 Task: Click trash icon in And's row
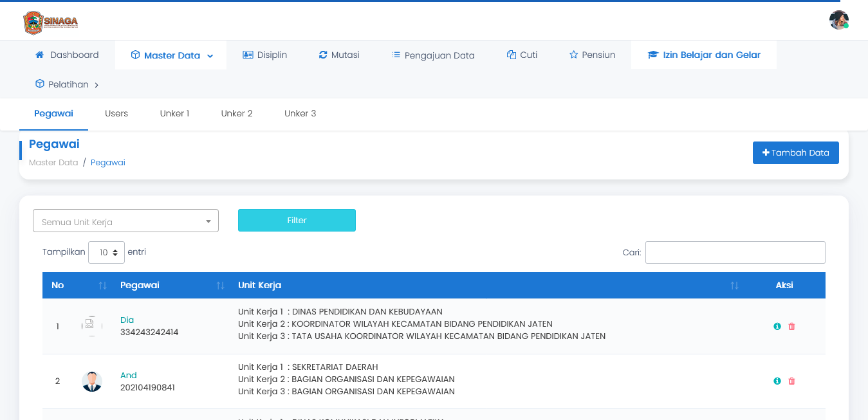[x=791, y=381]
